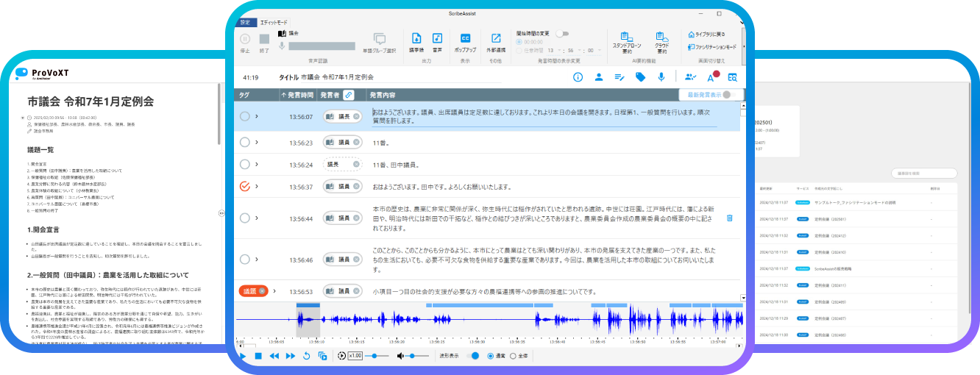Click the 議事録 export icon
The image size is (980, 375).
pyautogui.click(x=416, y=38)
